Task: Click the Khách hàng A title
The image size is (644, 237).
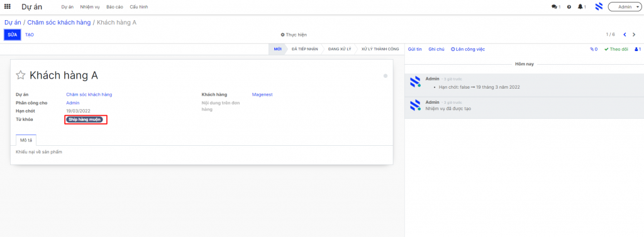Action: 64,75
